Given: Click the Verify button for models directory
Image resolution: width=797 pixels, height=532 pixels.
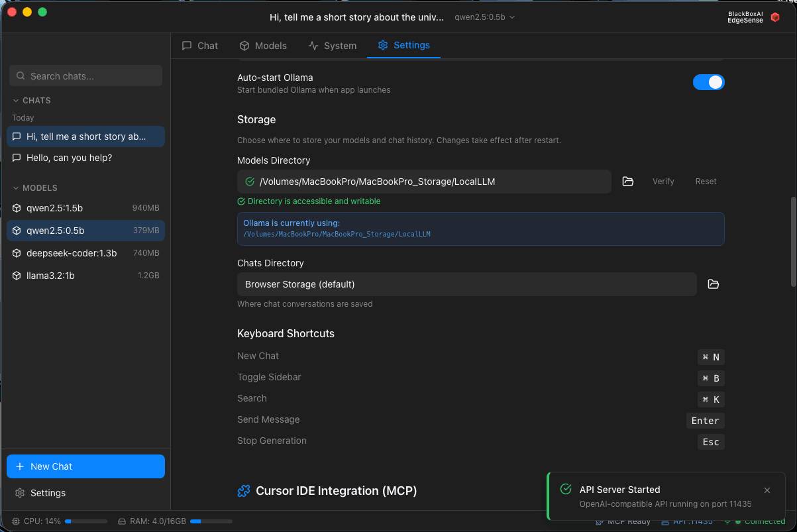Looking at the screenshot, I should [663, 182].
